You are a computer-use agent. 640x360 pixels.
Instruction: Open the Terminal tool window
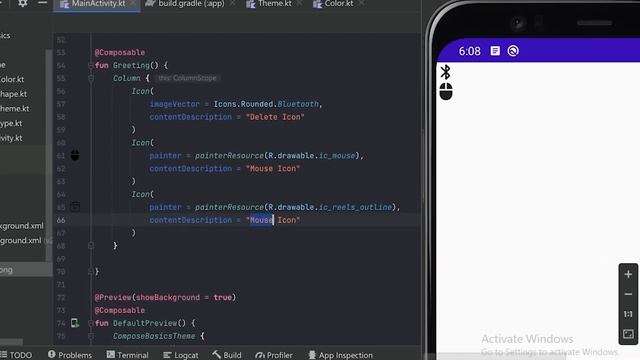128,355
